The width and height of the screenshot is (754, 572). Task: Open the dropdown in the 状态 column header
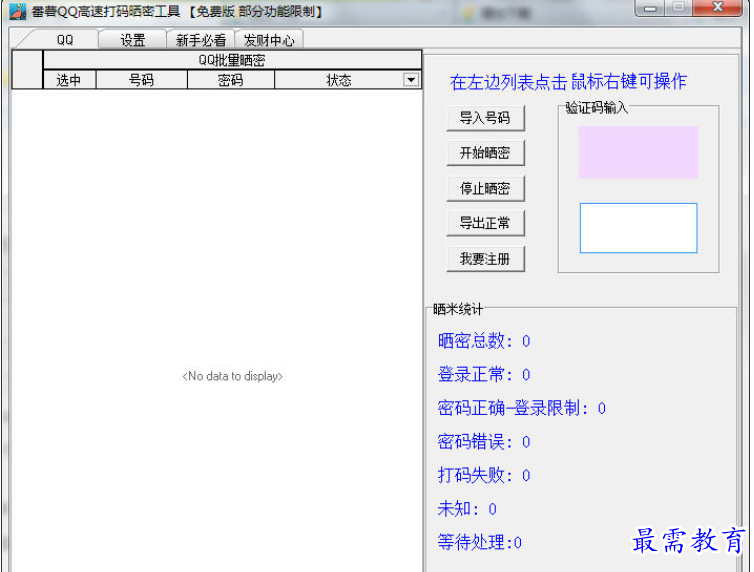click(411, 80)
